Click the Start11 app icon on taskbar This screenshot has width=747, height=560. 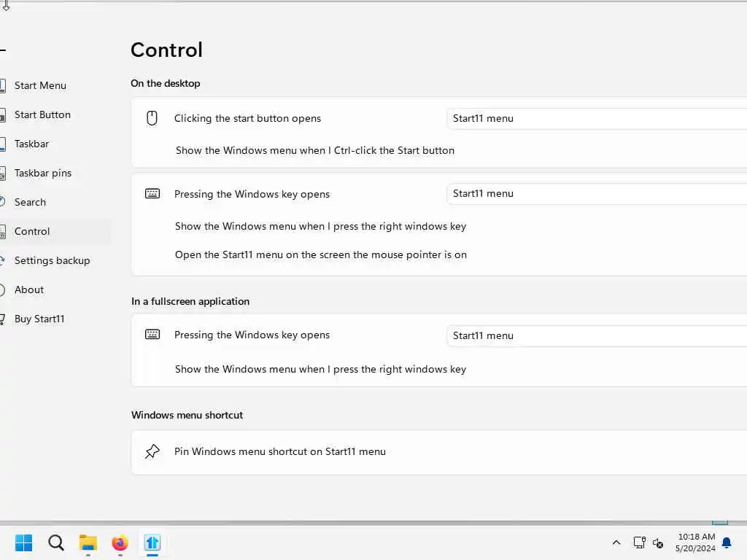pos(152,542)
